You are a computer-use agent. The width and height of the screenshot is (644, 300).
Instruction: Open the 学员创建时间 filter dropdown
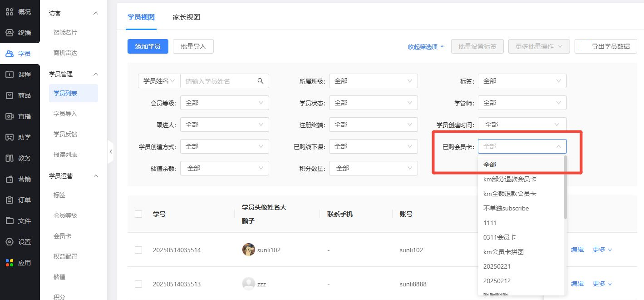(522, 125)
